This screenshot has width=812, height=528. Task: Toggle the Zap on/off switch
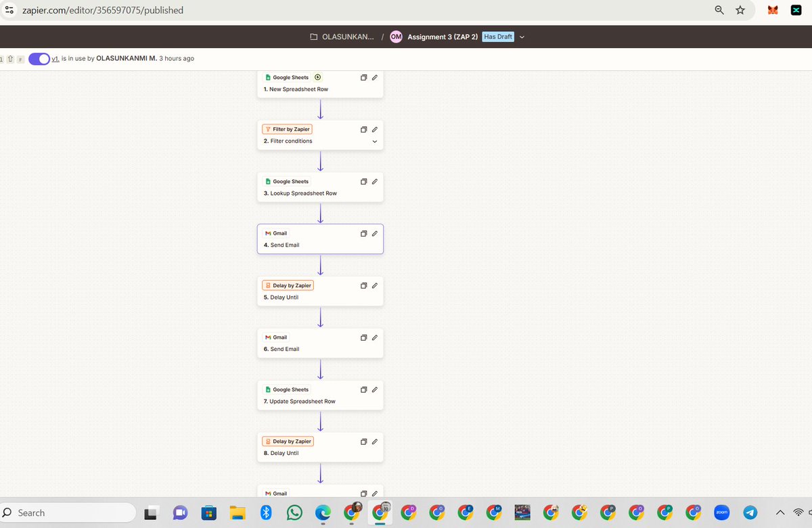39,59
